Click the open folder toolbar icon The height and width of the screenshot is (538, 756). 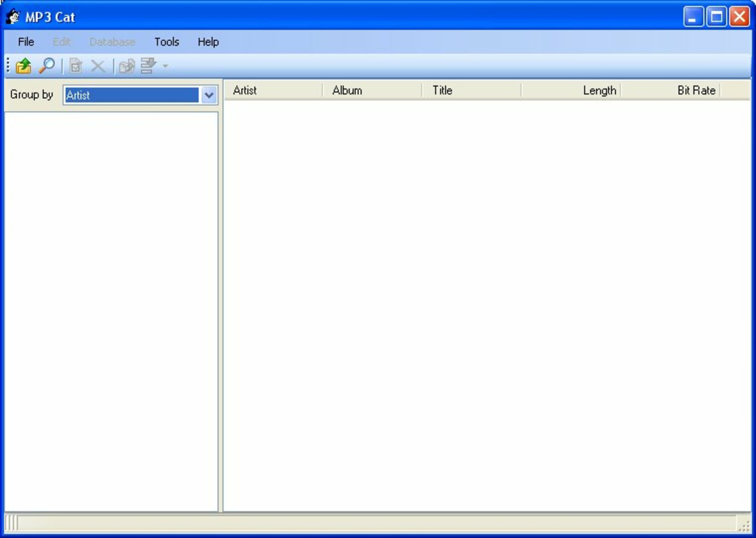pos(23,66)
